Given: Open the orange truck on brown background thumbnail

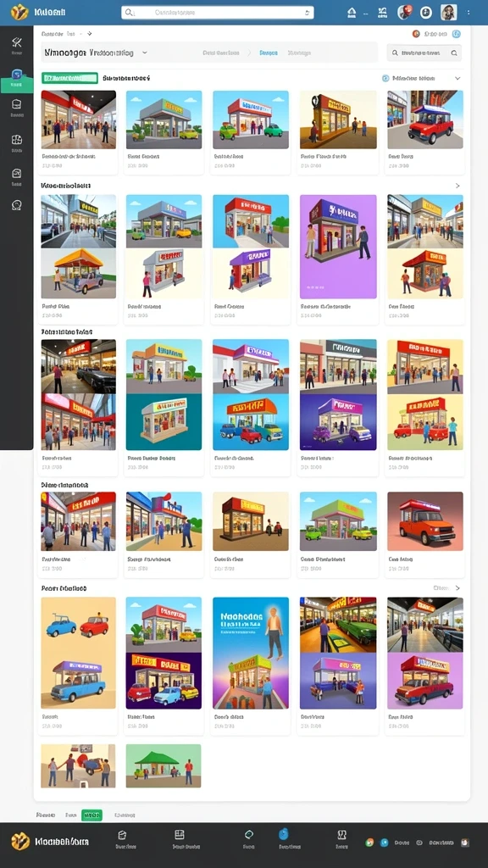Looking at the screenshot, I should 425,521.
